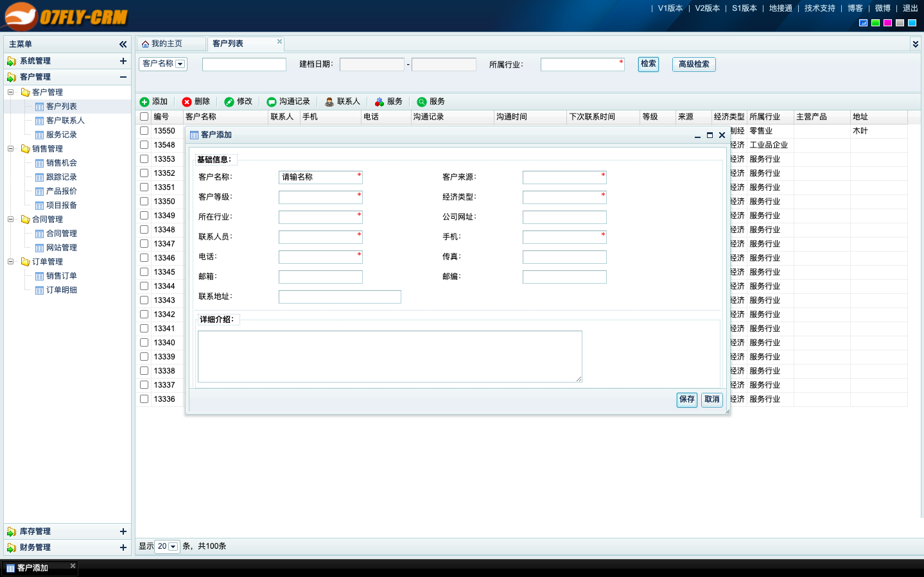Open 订单明细 in the sidebar tree

click(x=62, y=290)
